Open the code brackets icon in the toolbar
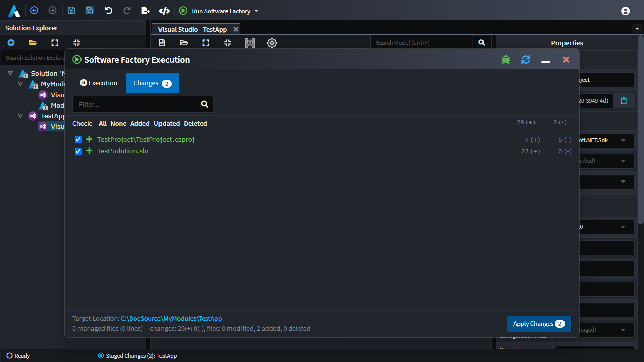Viewport: 644px width, 362px height. [164, 11]
